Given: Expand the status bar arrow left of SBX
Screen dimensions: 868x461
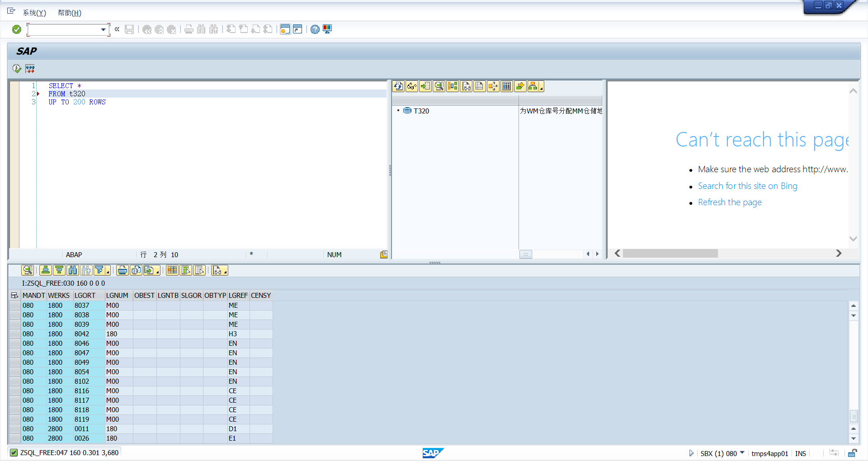Looking at the screenshot, I should click(x=691, y=453).
